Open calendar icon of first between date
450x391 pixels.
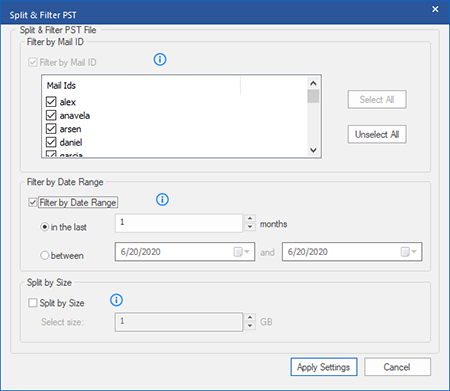(241, 252)
